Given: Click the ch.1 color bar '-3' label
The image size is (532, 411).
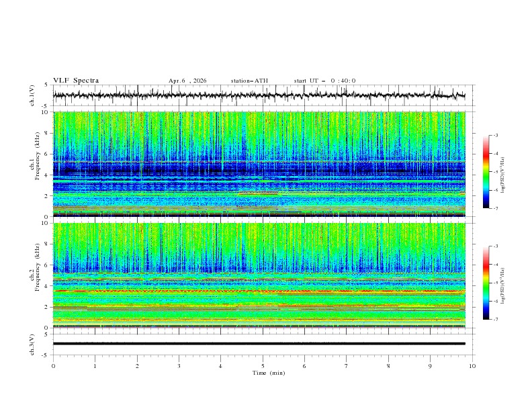Looking at the screenshot, I should pos(495,135).
